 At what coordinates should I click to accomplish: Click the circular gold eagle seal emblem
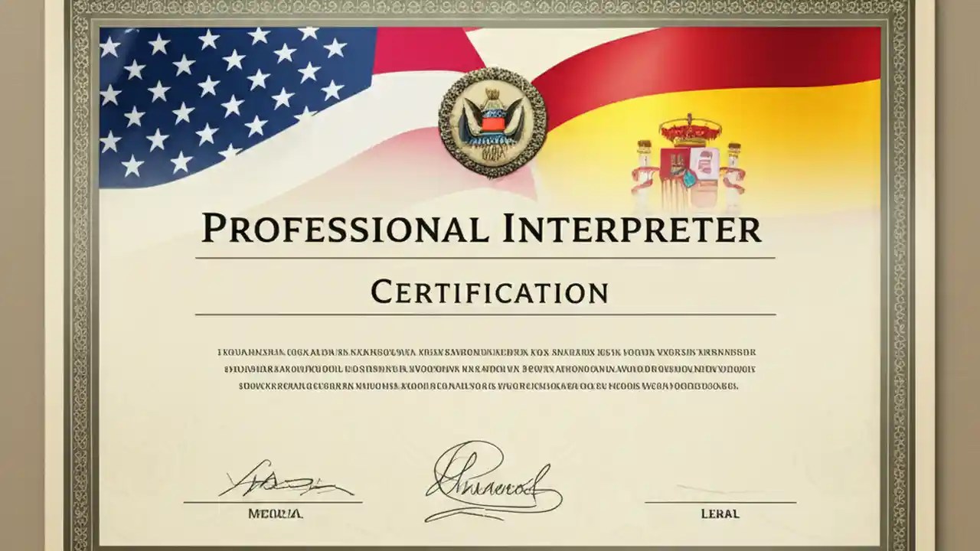click(494, 122)
